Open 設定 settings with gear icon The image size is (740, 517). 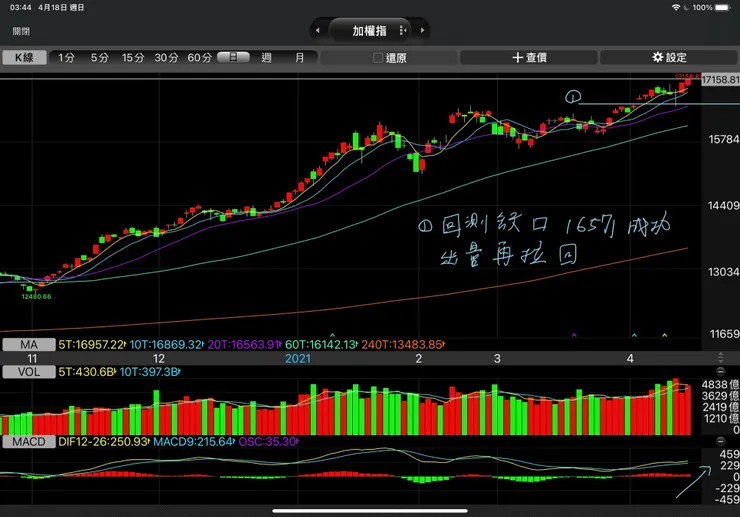(x=669, y=58)
